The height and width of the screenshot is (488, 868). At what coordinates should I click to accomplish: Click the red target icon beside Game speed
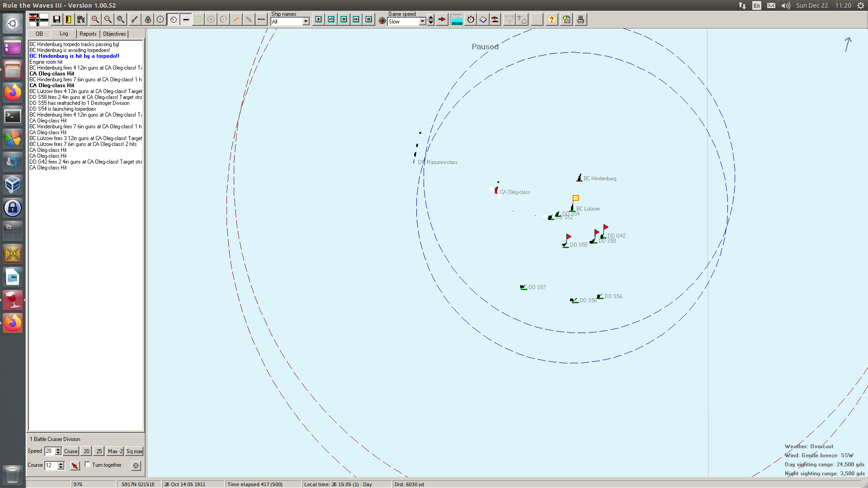382,21
